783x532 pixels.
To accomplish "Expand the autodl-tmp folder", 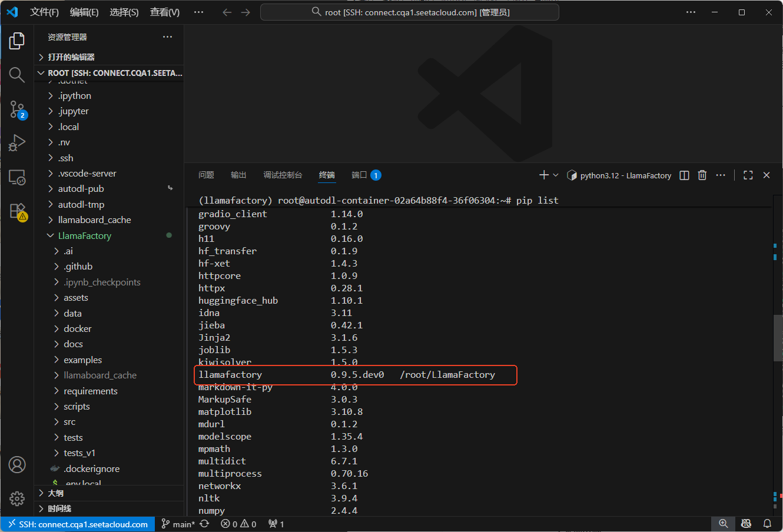I will click(109, 204).
